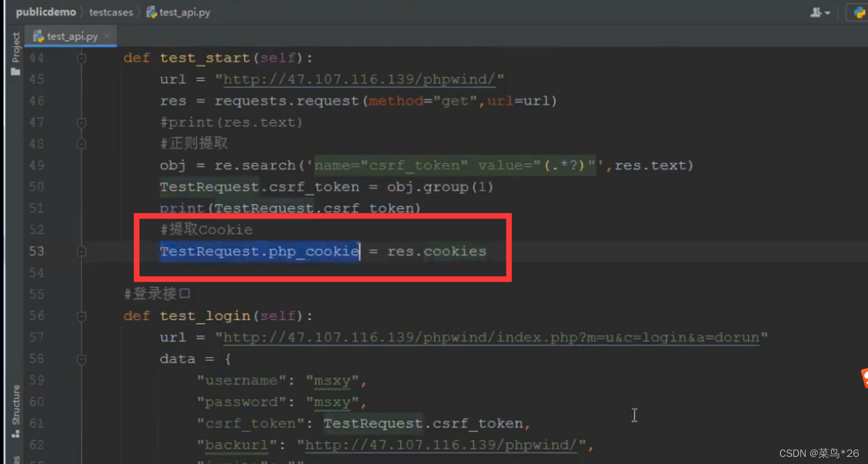Click the Python run configuration icon
Image resolution: width=868 pixels, height=464 pixels.
[859, 12]
